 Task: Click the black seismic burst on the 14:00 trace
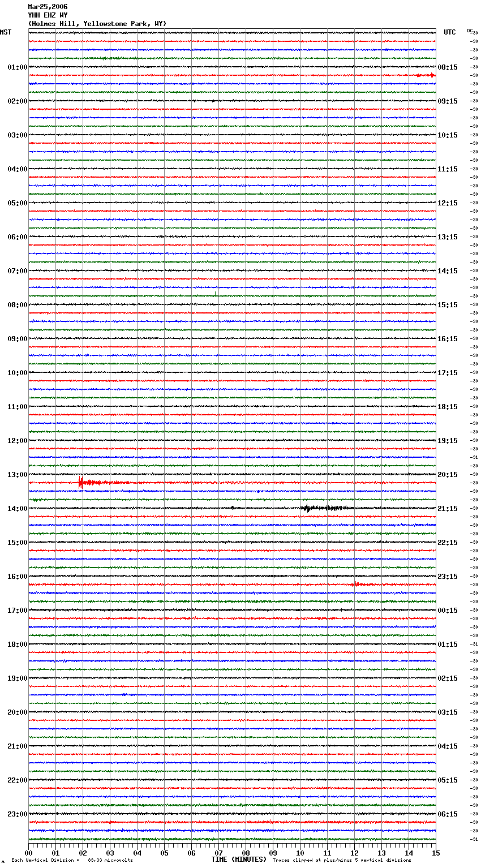(x=325, y=508)
